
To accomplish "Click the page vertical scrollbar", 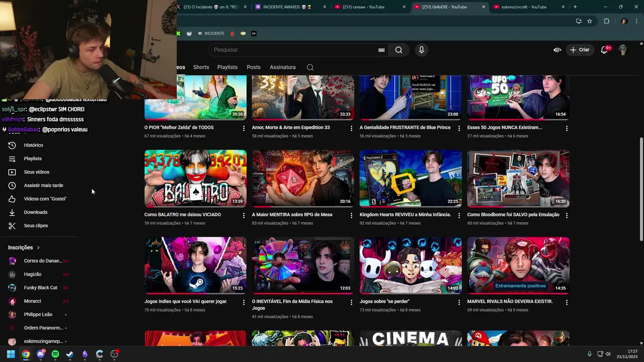I will point(640,190).
